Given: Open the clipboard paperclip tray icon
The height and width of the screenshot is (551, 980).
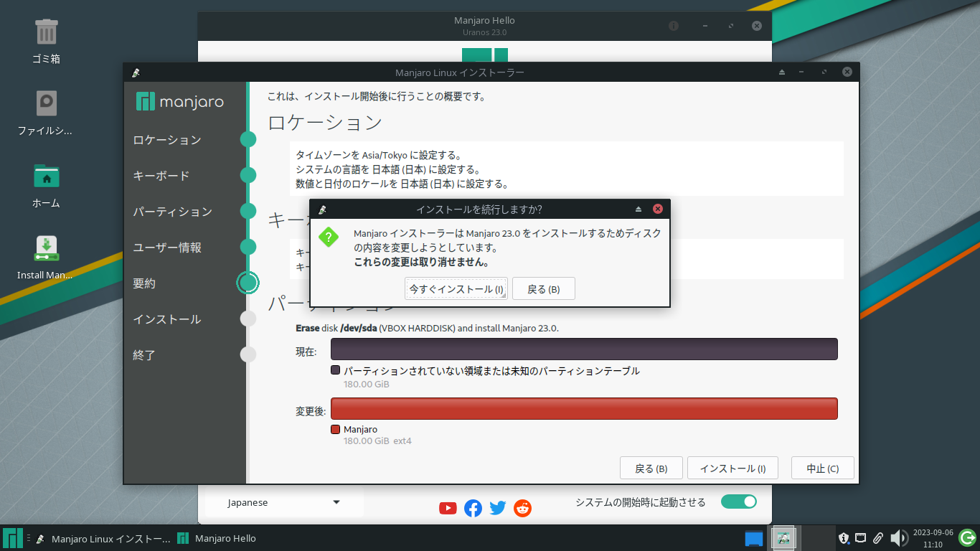Looking at the screenshot, I should coord(877,538).
